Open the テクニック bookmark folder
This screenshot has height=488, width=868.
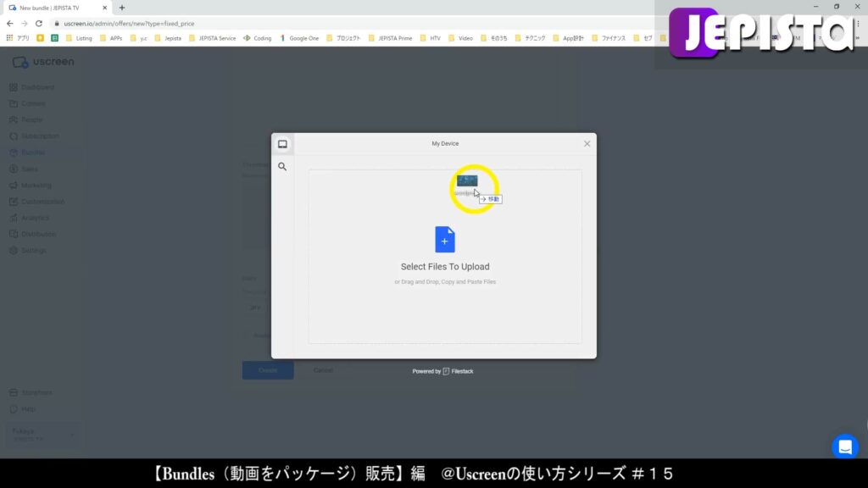click(530, 38)
